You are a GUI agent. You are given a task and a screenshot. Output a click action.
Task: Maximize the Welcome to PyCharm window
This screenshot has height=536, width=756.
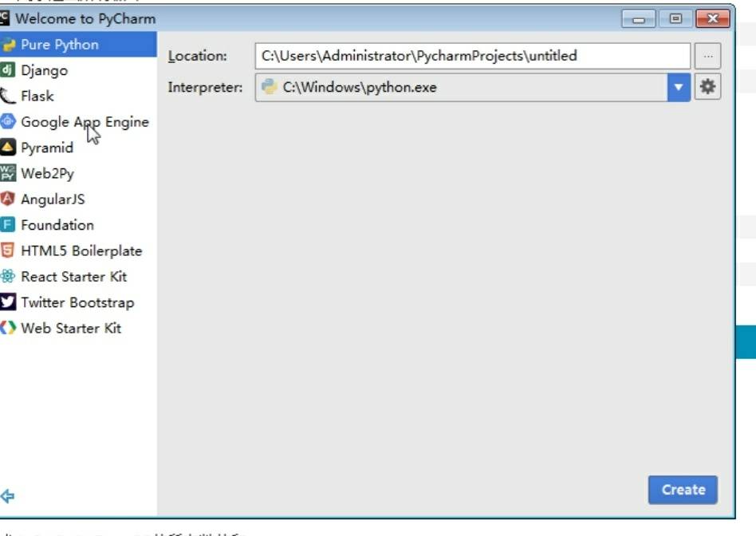click(x=675, y=19)
